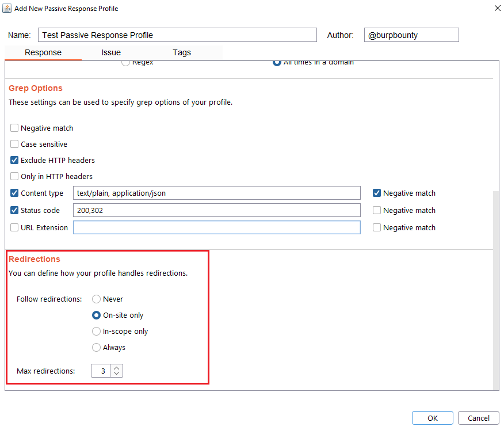Click into the URL Extension text field
Screen dimensions: 504x430
coord(216,227)
